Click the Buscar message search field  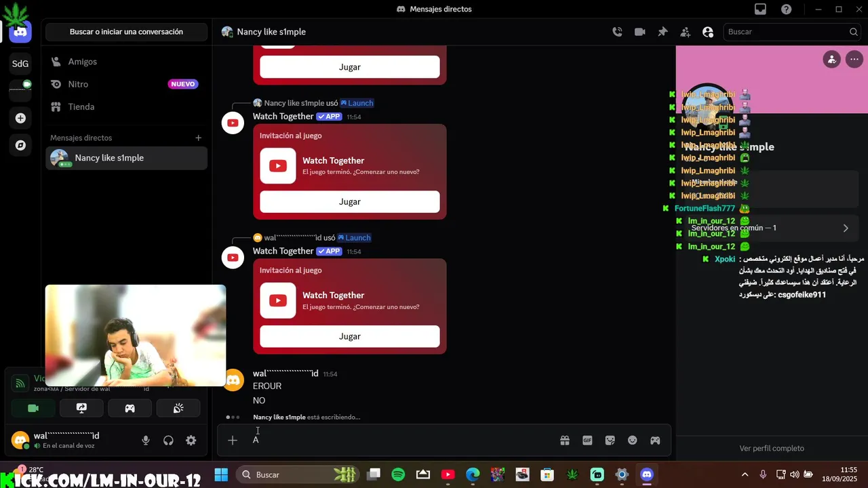(793, 32)
